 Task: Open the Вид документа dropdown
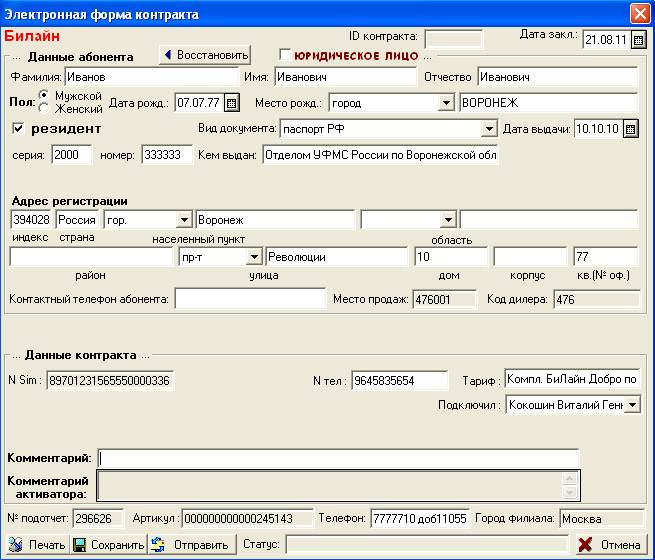click(x=489, y=129)
